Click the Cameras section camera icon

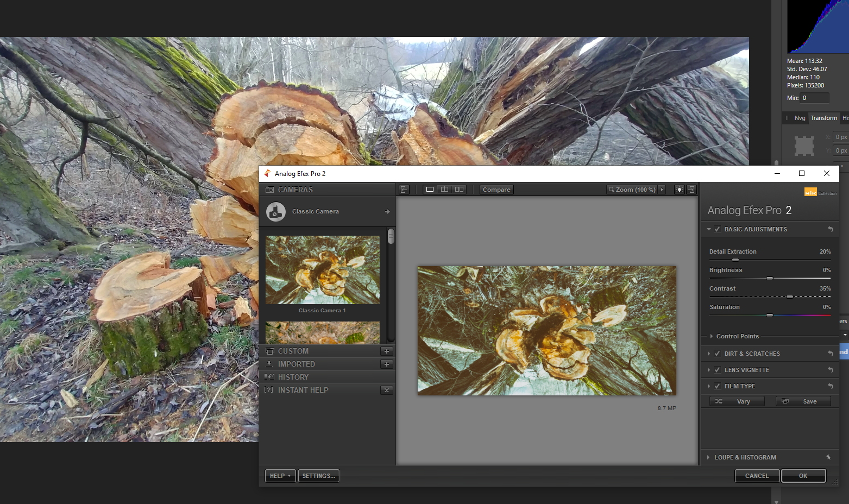[x=269, y=190]
